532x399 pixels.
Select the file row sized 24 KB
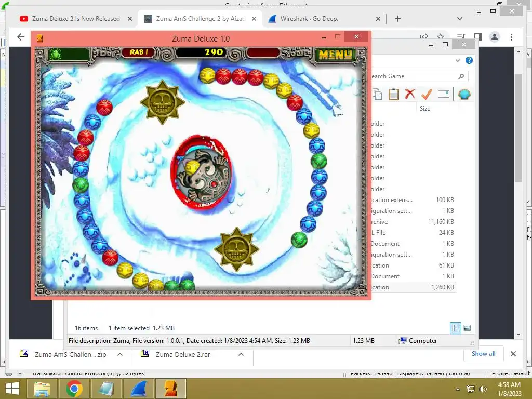point(413,232)
